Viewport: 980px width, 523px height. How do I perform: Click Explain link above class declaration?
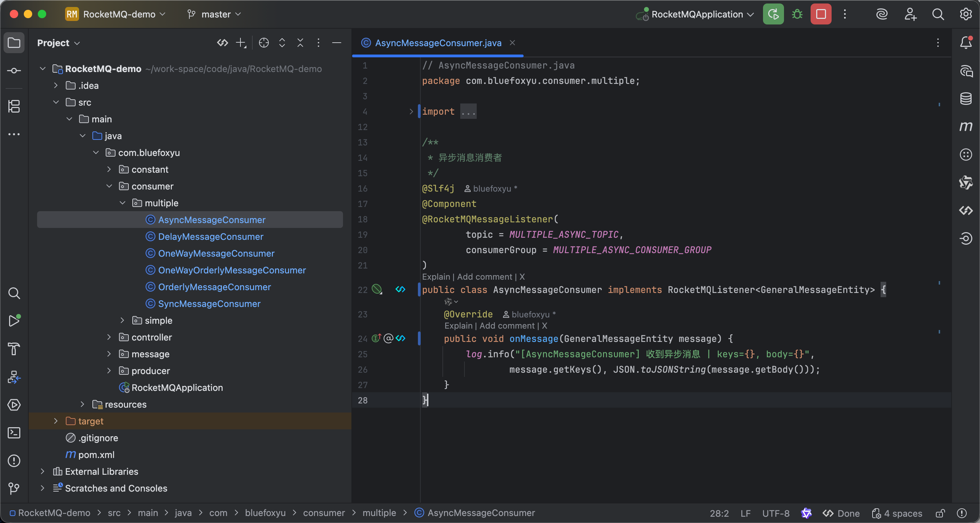point(436,277)
